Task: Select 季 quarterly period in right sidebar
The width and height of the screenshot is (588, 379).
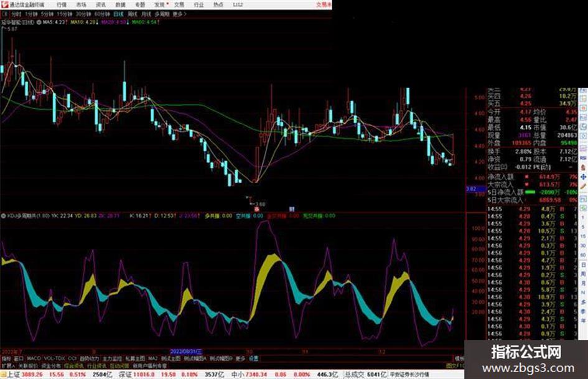Action: coord(583,311)
